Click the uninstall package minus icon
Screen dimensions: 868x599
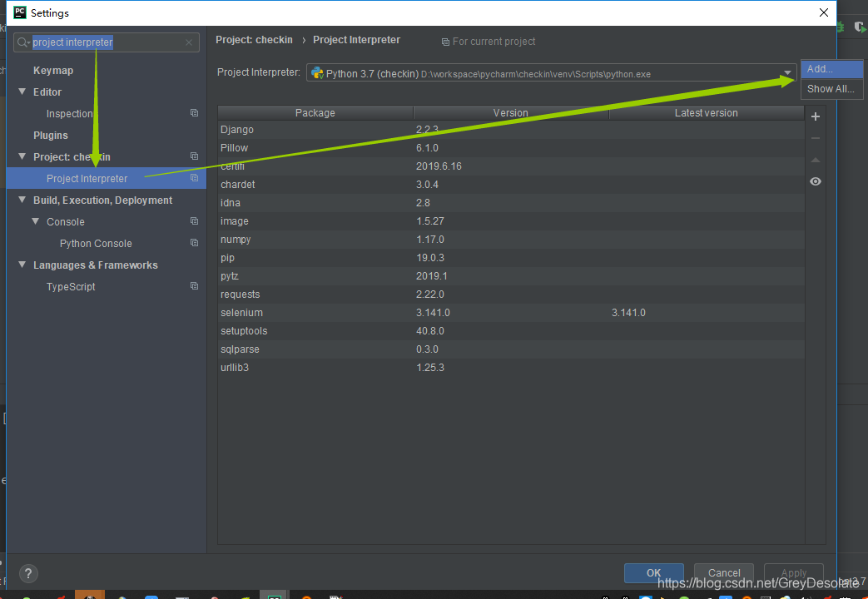click(x=816, y=138)
